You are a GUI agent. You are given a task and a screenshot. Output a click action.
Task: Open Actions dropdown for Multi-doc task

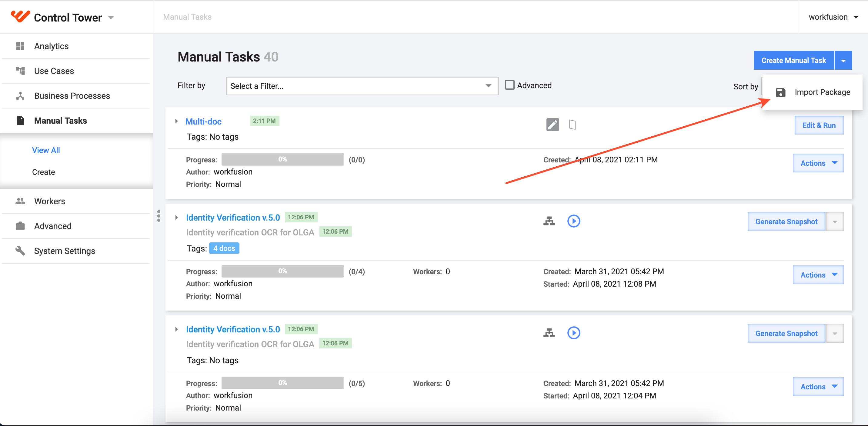(818, 163)
